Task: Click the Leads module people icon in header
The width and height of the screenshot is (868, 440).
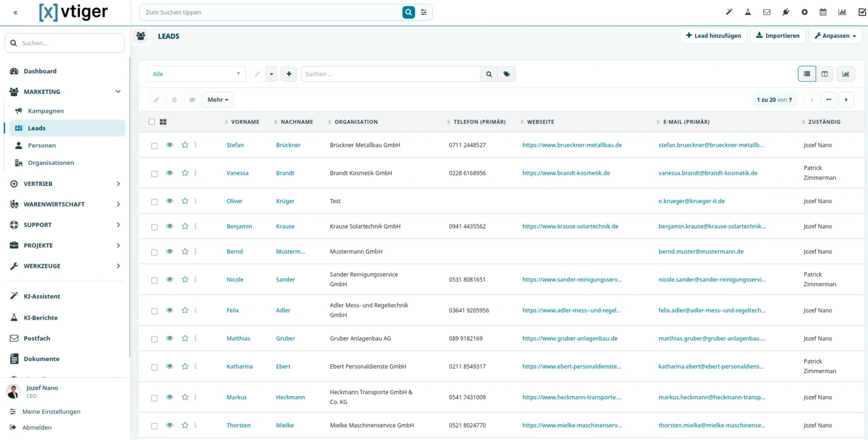Action: coord(141,36)
